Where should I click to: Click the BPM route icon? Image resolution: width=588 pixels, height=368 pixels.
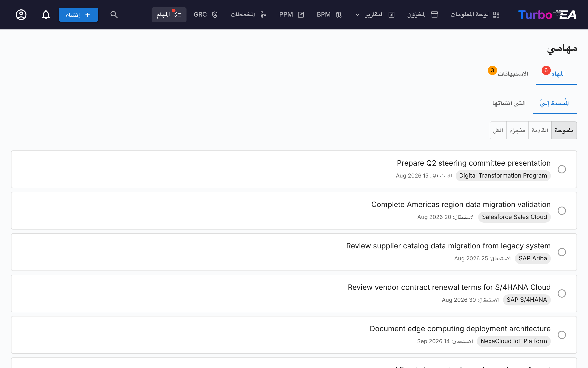click(x=339, y=14)
